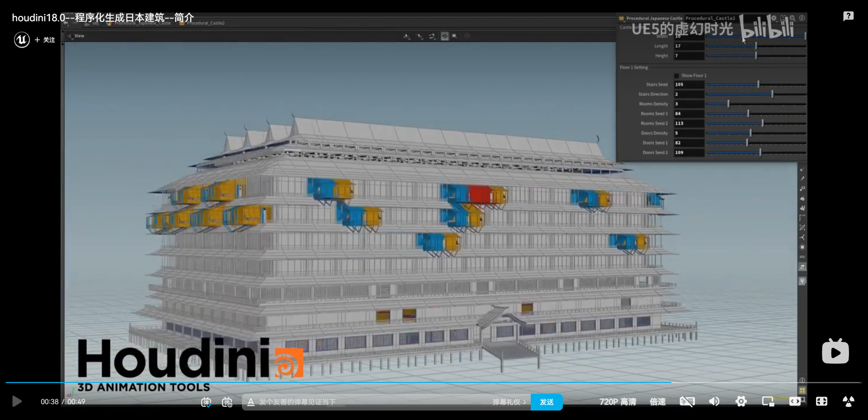Adjust the Height parameter slider
The width and height of the screenshot is (868, 420).
756,56
